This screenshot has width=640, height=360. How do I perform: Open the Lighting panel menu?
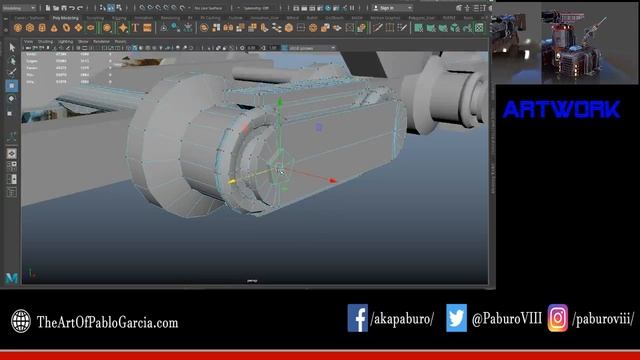click(65, 42)
